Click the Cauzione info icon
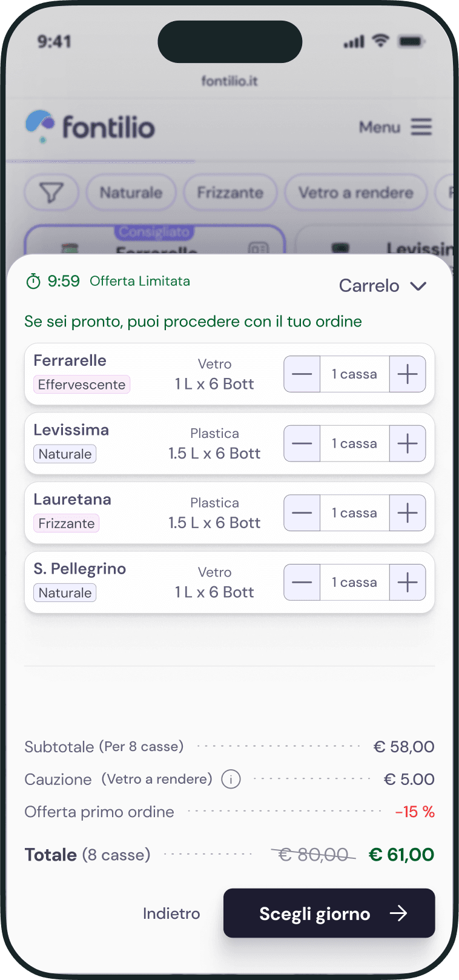The height and width of the screenshot is (980, 459). click(x=231, y=779)
